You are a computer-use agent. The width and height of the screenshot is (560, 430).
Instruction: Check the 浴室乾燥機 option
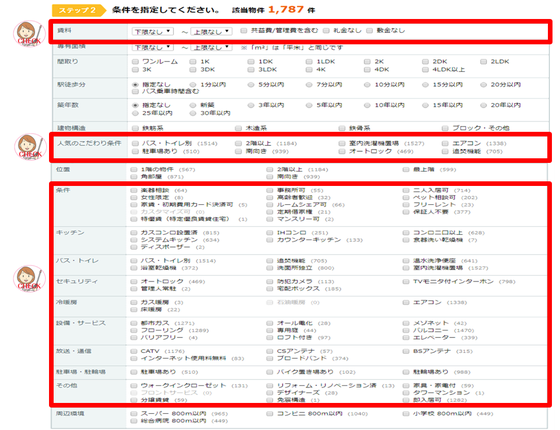coord(134,268)
